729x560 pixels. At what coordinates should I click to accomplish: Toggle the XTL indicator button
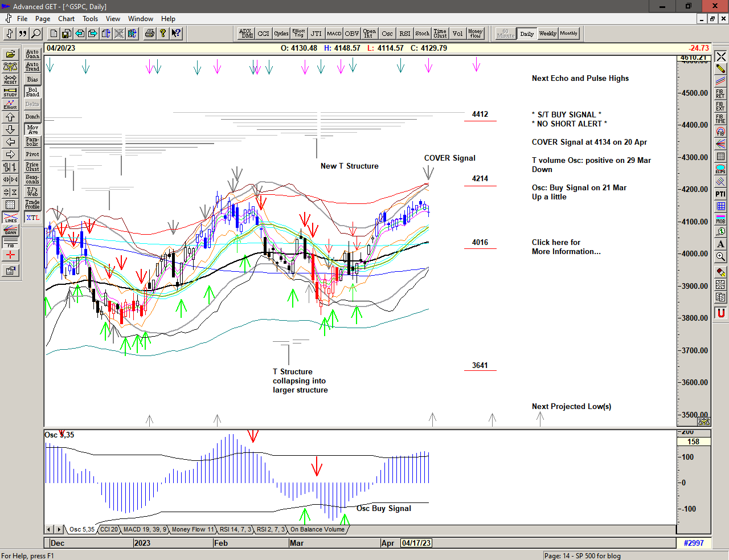[x=32, y=218]
